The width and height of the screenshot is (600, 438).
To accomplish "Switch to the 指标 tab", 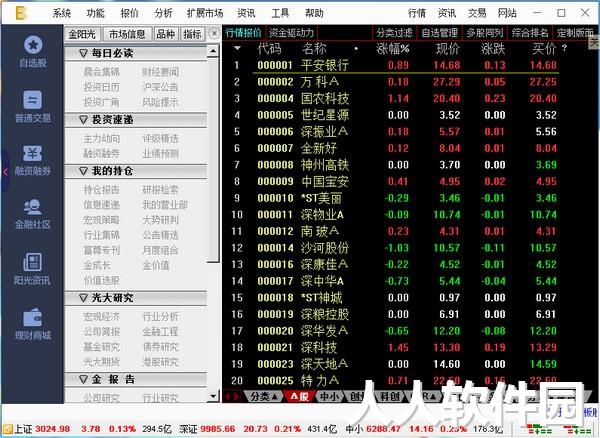I will pyautogui.click(x=192, y=34).
